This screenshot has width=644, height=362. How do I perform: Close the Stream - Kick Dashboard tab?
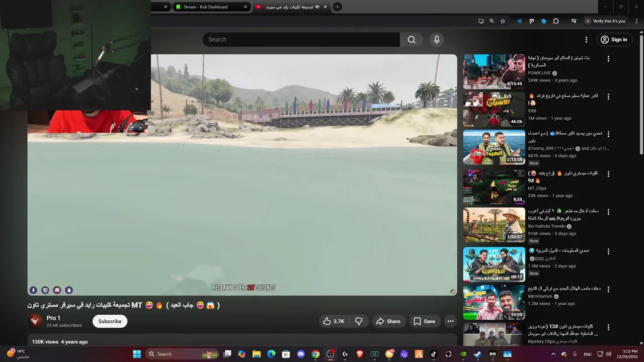(x=246, y=7)
